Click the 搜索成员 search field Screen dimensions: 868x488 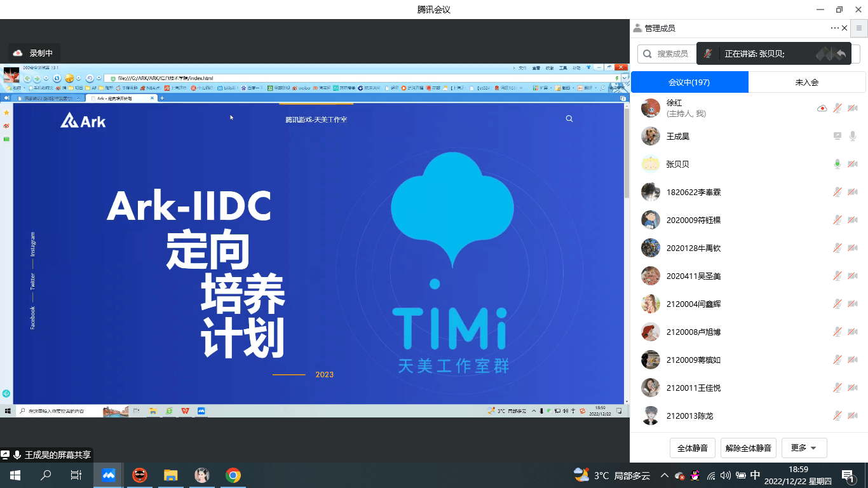click(667, 54)
